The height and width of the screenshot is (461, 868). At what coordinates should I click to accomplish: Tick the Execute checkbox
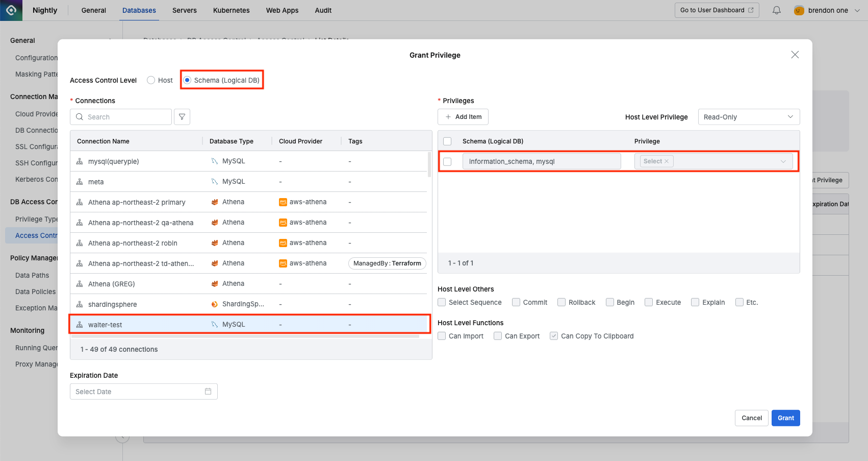(649, 302)
